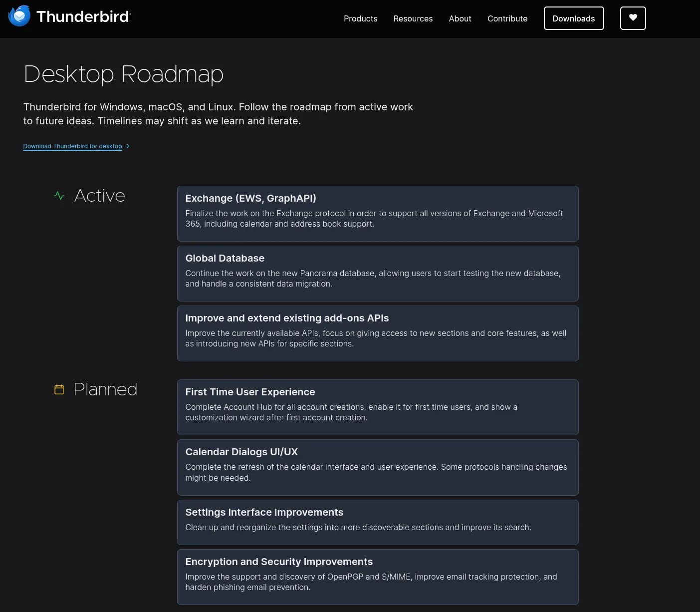This screenshot has width=700, height=612.
Task: Click the Downloads button
Action: (x=573, y=18)
